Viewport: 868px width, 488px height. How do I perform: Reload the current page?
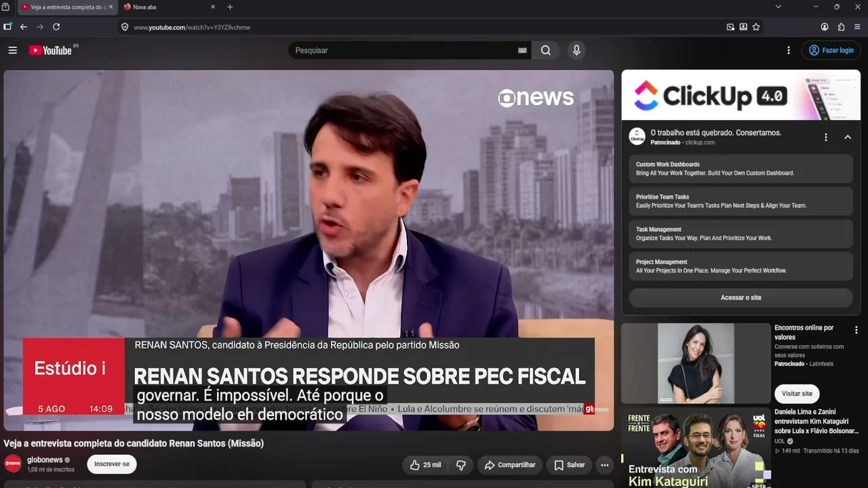click(56, 27)
